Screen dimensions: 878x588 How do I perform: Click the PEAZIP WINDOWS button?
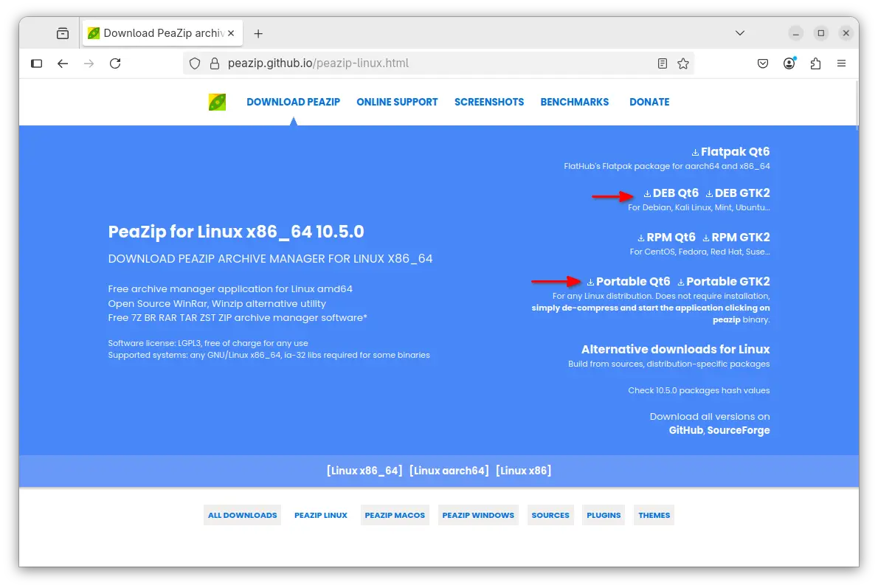478,515
